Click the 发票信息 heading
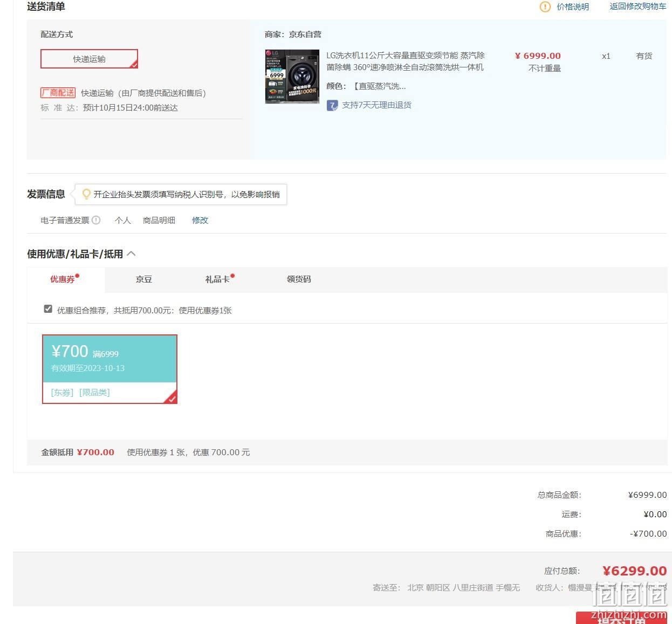Image resolution: width=672 pixels, height=624 pixels. (x=46, y=194)
